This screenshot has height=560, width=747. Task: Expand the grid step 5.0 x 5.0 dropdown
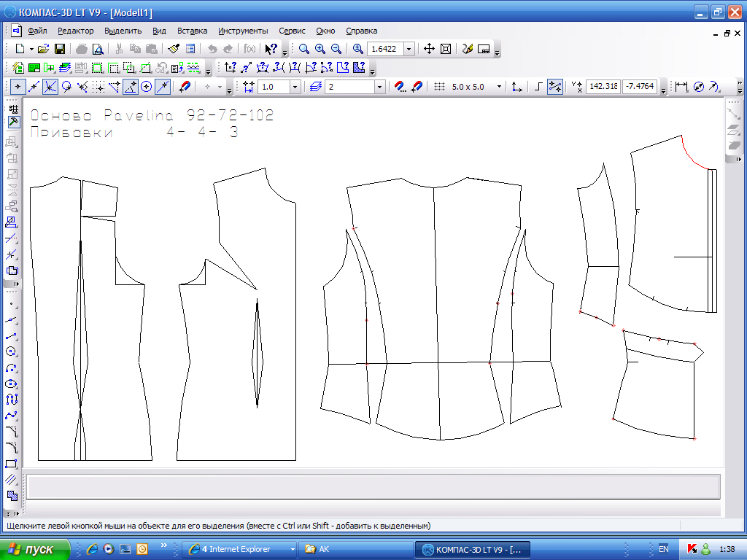(x=499, y=87)
